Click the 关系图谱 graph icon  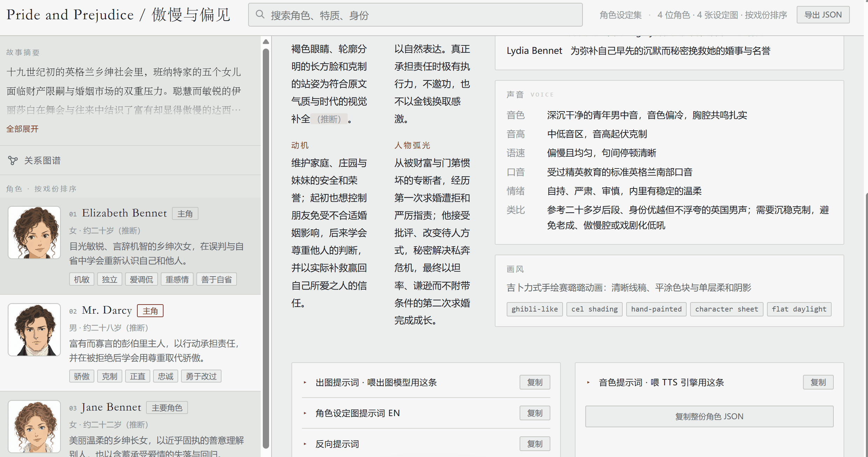(x=13, y=160)
